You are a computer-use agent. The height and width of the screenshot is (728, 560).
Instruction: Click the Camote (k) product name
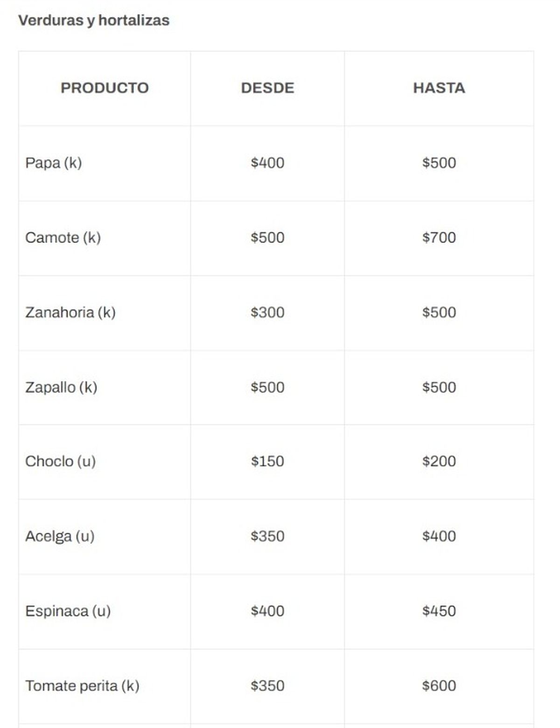63,238
